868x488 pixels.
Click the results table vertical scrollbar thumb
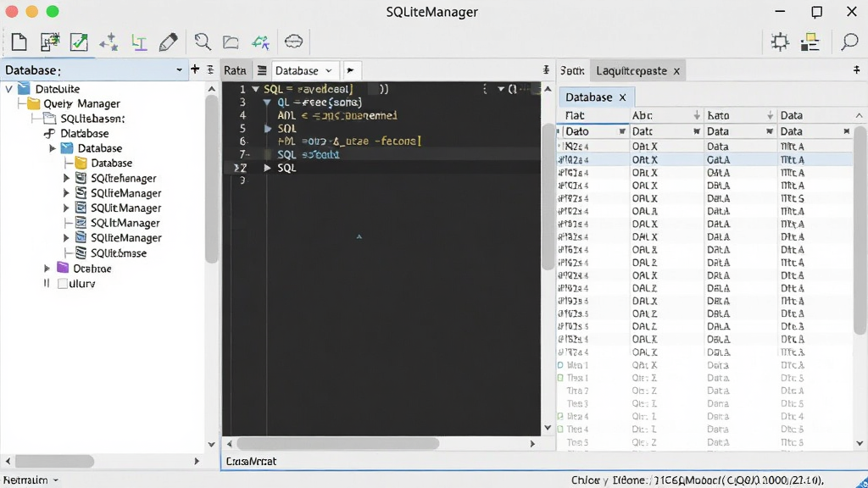pos(860,230)
